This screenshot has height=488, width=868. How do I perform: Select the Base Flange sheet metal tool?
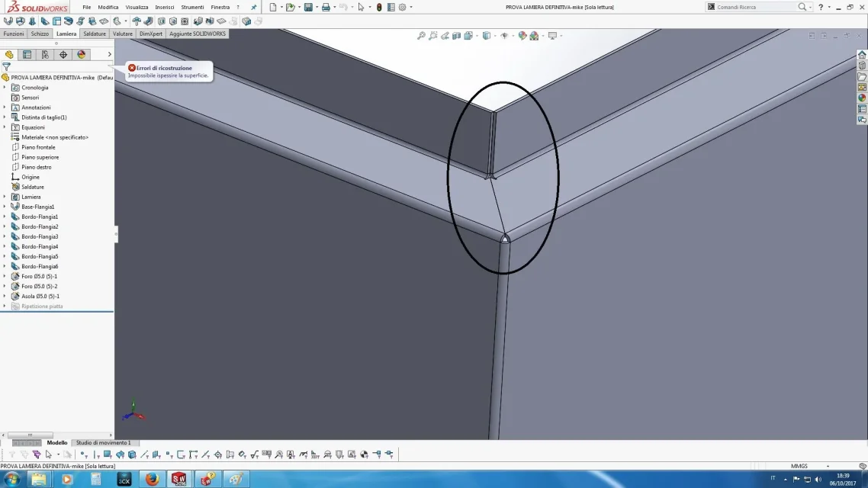(x=8, y=21)
